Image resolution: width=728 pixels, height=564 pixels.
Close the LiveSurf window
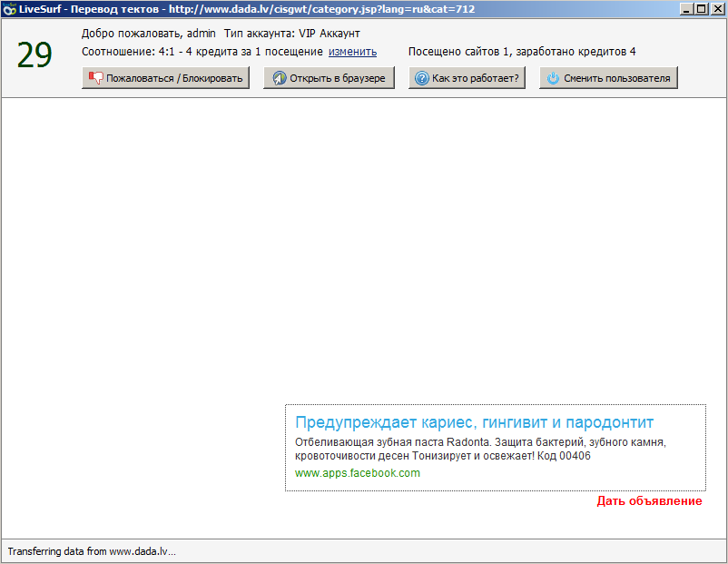[717, 9]
